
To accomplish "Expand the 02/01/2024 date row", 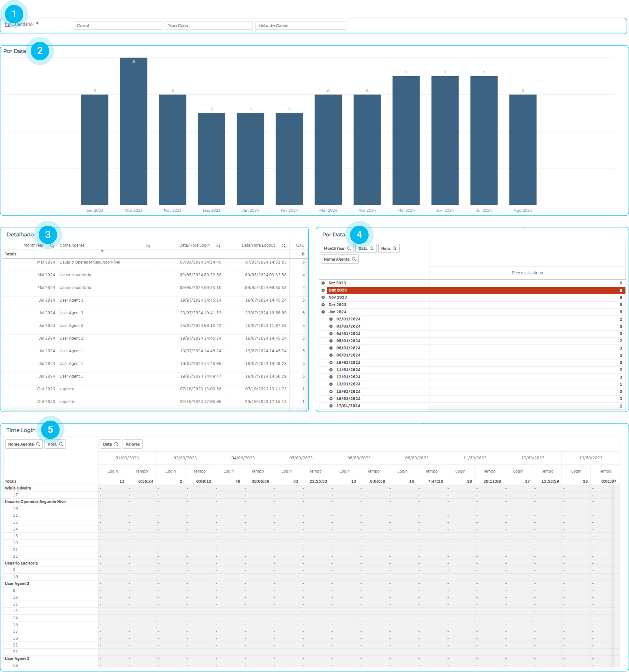I will point(331,319).
